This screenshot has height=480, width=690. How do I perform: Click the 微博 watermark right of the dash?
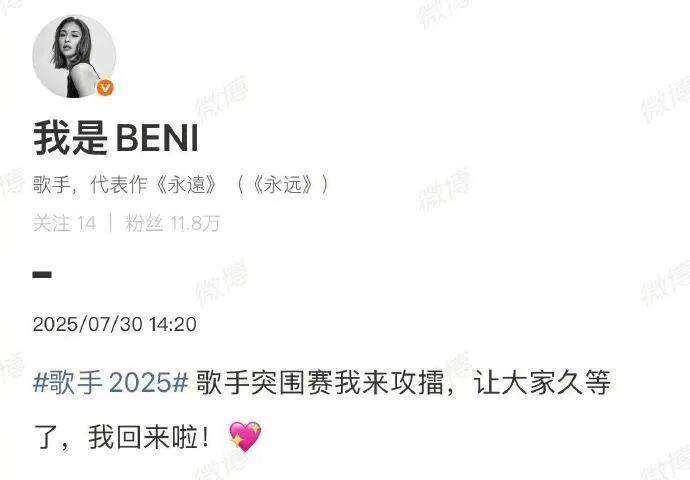tap(222, 283)
